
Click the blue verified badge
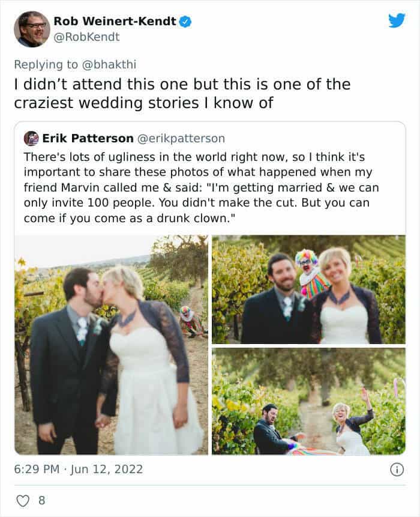pyautogui.click(x=186, y=22)
